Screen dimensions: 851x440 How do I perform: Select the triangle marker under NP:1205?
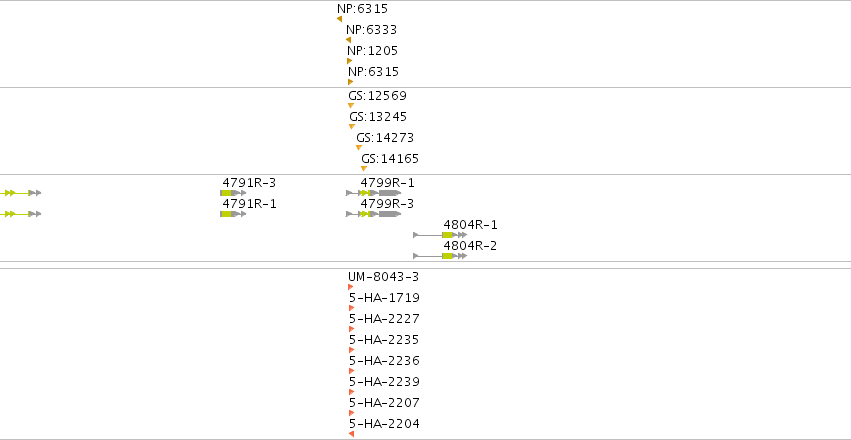coord(350,61)
